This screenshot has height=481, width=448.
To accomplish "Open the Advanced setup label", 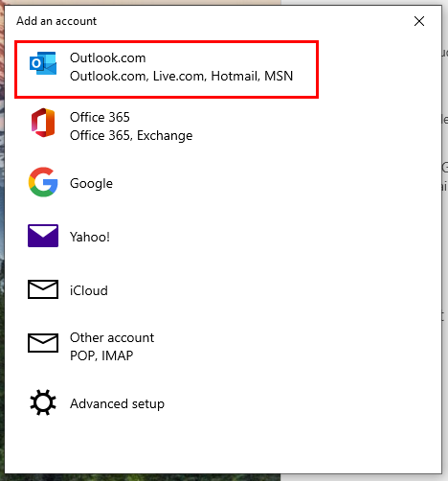I will coord(117,403).
